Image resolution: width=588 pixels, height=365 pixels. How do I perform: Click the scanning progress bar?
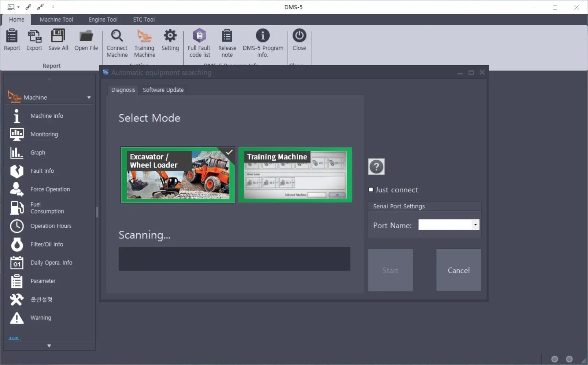[234, 259]
